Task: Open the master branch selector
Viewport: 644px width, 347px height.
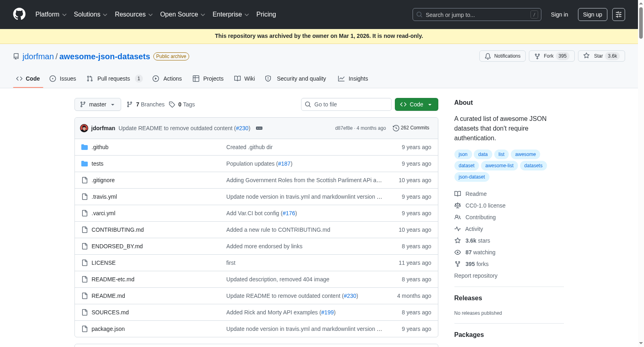Action: tap(98, 104)
